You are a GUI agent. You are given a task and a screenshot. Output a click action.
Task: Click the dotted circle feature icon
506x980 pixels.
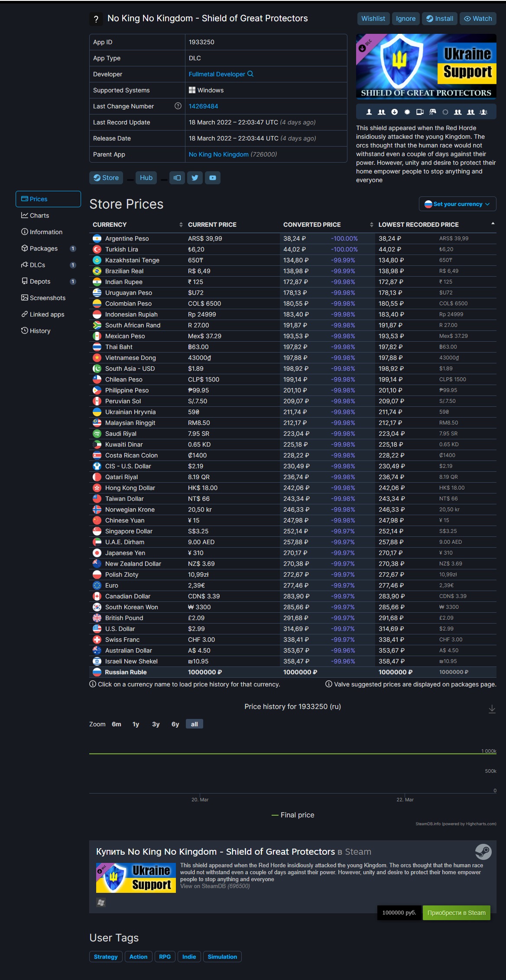point(445,112)
